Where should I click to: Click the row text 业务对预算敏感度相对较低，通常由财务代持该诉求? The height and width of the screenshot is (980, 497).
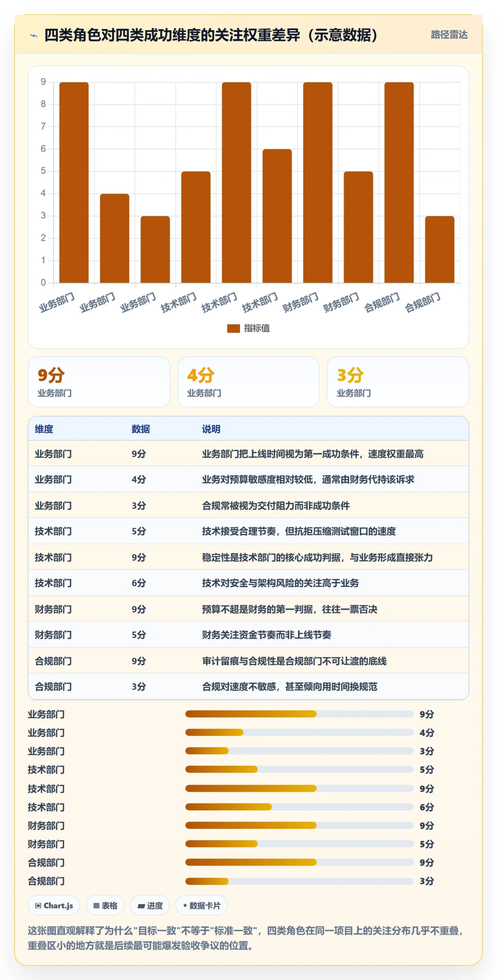click(308, 479)
